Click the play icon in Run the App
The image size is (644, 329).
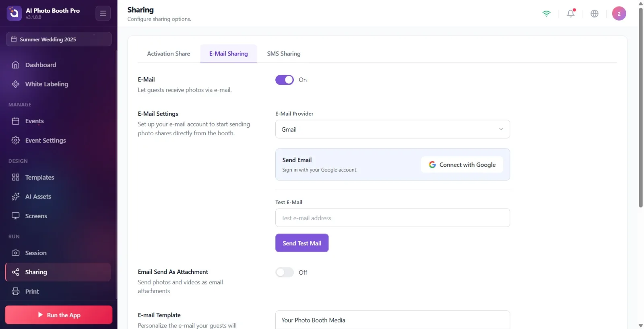(x=40, y=315)
